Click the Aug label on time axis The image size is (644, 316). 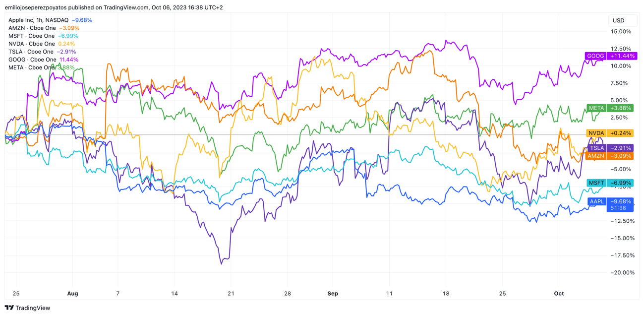[x=73, y=294]
